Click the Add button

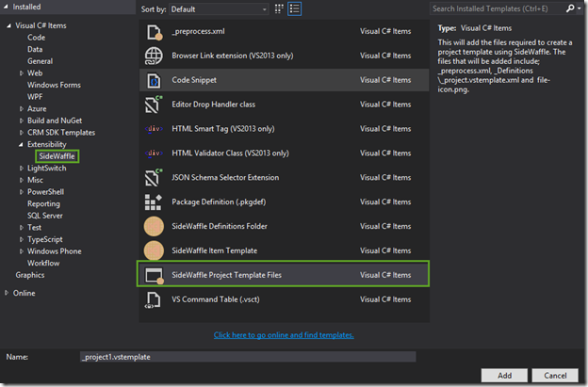click(504, 376)
